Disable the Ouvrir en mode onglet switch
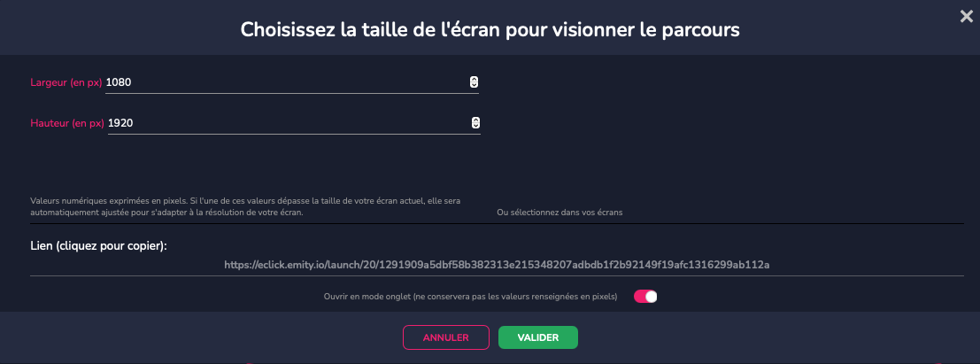Screen dimensions: 980x364 [645, 297]
